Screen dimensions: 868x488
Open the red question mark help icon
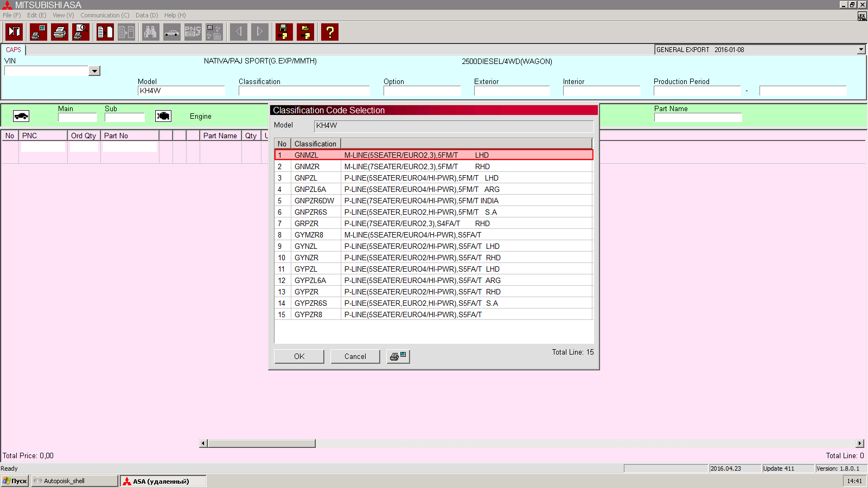click(329, 32)
